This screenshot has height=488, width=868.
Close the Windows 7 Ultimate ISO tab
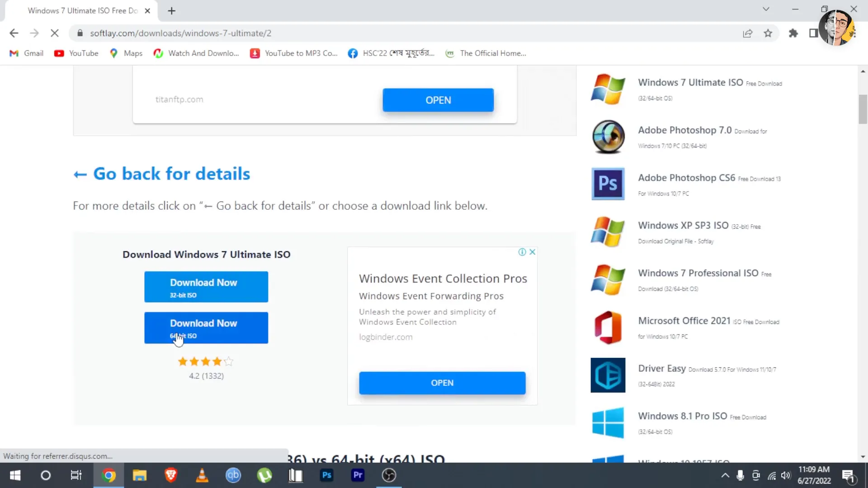(x=147, y=11)
